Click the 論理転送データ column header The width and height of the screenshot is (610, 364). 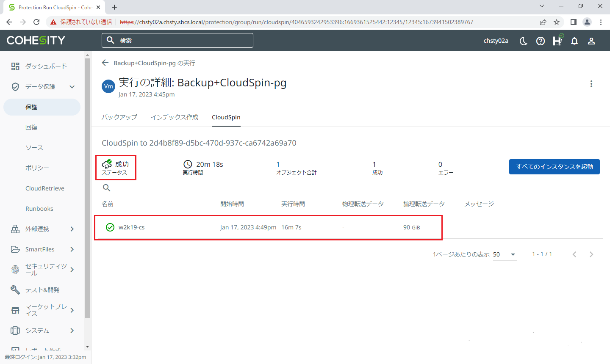pyautogui.click(x=424, y=204)
